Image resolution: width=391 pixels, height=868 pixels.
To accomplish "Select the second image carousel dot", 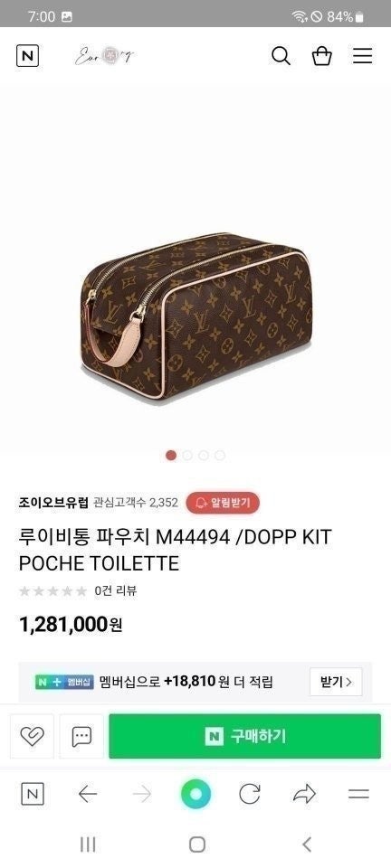I will (187, 455).
